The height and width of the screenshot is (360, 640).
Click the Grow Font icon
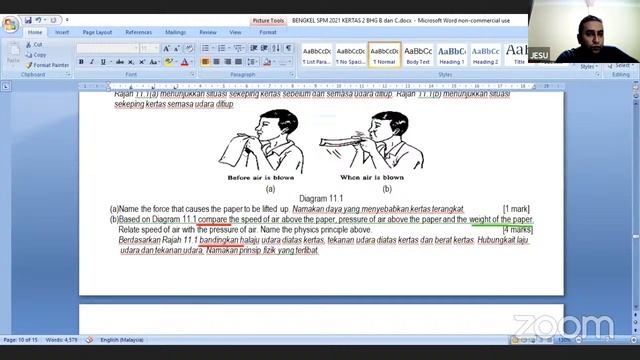pos(166,49)
